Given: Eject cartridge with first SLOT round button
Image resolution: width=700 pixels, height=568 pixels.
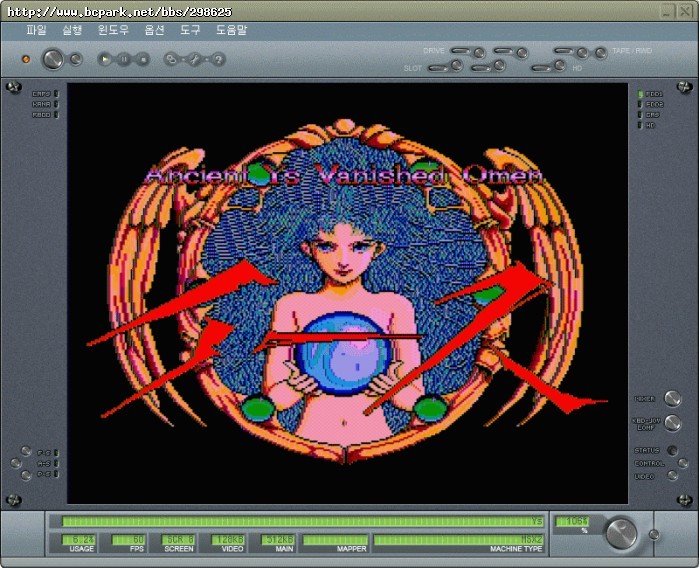Looking at the screenshot, I should pos(456,66).
